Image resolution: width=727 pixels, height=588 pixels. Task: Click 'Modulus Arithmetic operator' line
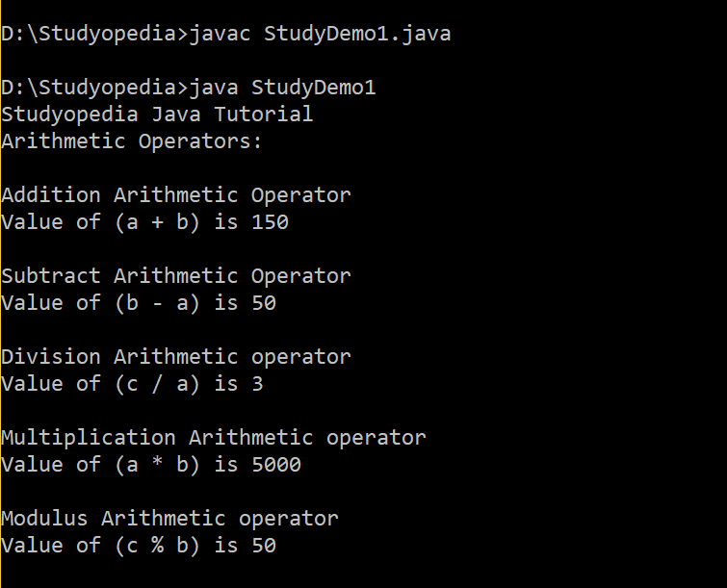tap(169, 519)
